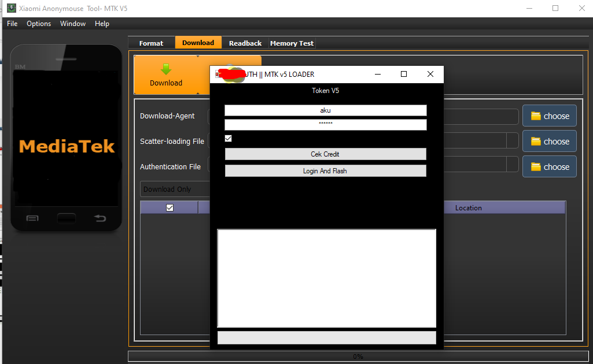Expand the Scatter-loading File dropdown arrow

pyautogui.click(x=512, y=142)
